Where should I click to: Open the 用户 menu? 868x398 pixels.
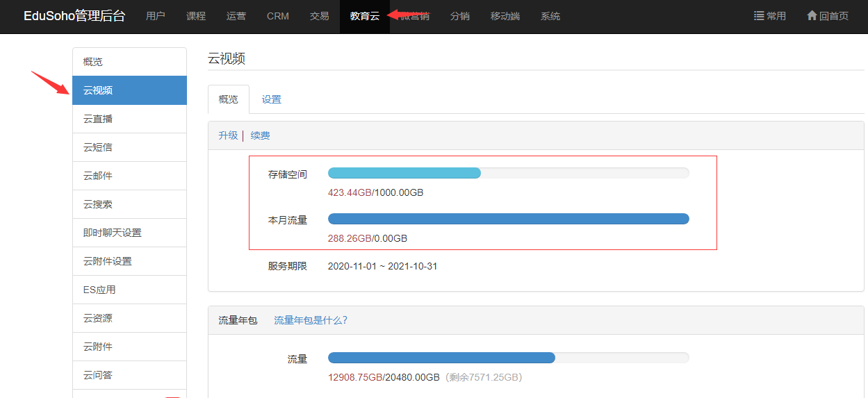coord(156,16)
